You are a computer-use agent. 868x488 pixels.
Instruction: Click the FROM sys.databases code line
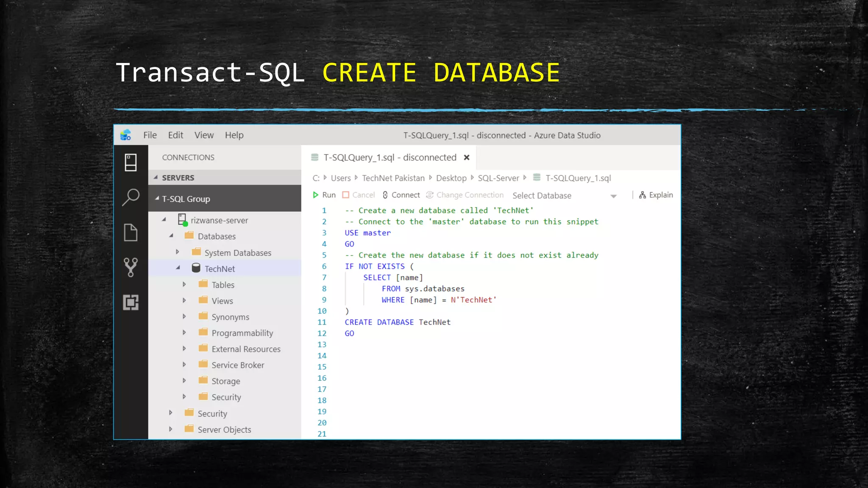(x=423, y=288)
